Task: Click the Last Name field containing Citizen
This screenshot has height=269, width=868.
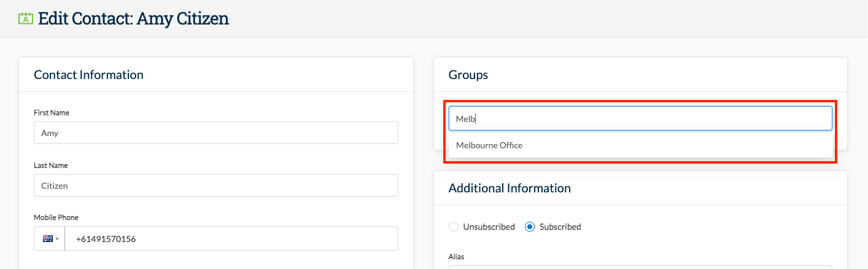Action: pos(216,185)
